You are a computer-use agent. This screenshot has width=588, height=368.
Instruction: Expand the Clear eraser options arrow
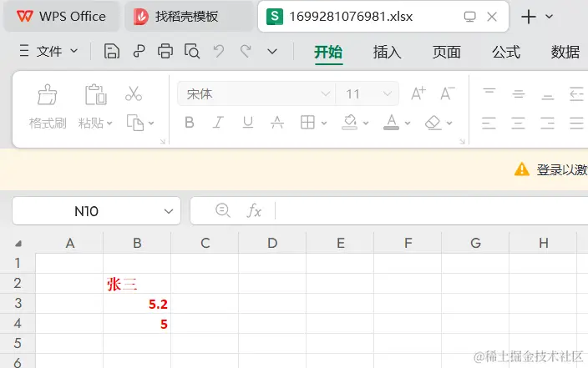pos(449,123)
